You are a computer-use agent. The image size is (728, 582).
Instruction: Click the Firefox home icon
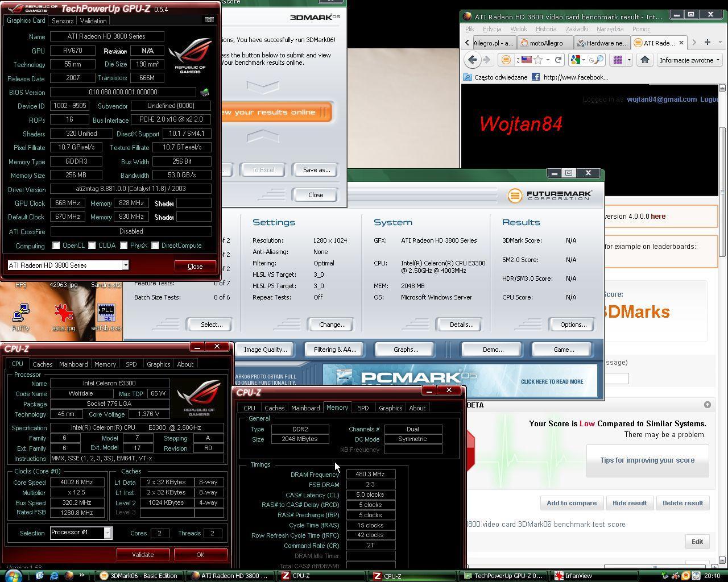(644, 60)
